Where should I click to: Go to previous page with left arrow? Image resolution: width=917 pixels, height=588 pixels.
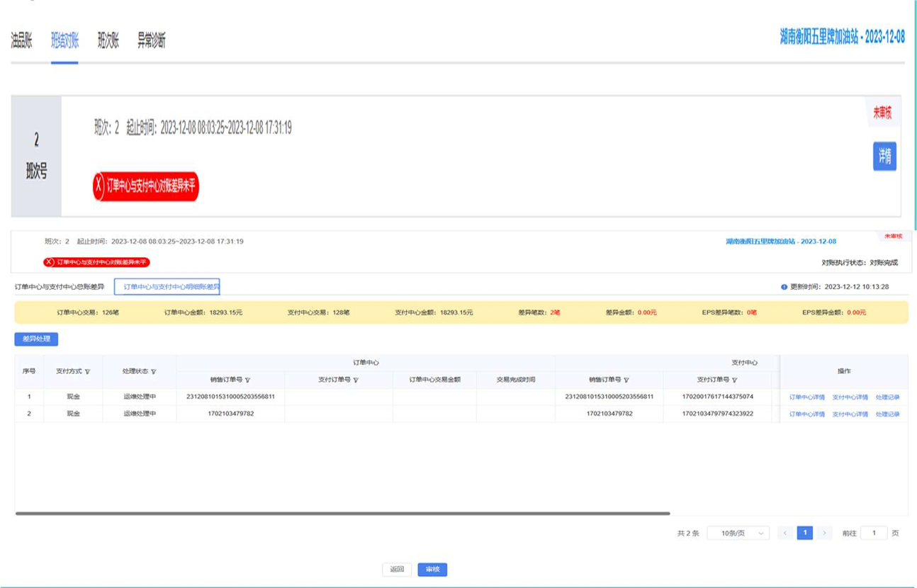784,533
